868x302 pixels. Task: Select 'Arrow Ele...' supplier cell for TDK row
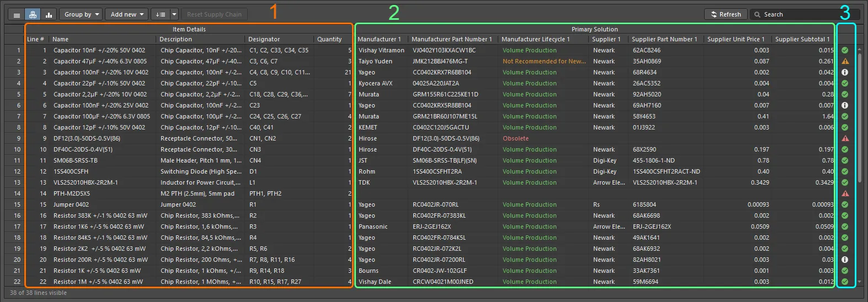609,182
